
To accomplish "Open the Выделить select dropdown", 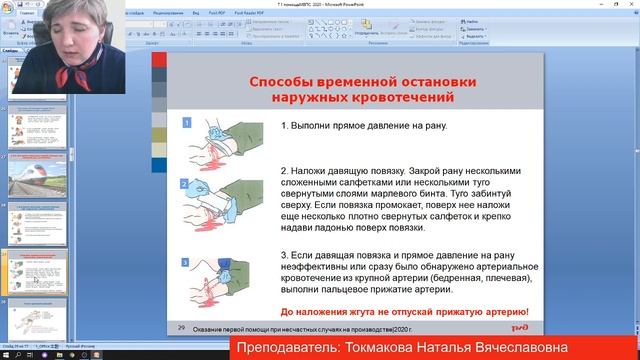I will (x=473, y=36).
